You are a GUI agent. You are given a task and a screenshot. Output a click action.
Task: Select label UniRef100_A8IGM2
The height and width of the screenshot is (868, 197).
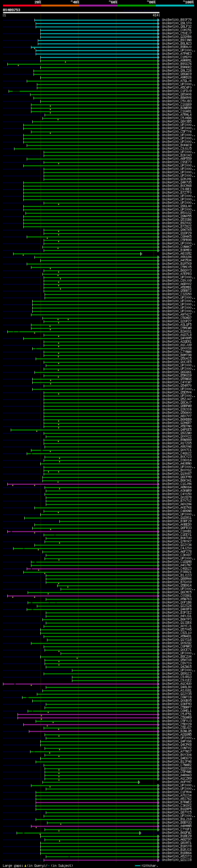click(x=177, y=253)
